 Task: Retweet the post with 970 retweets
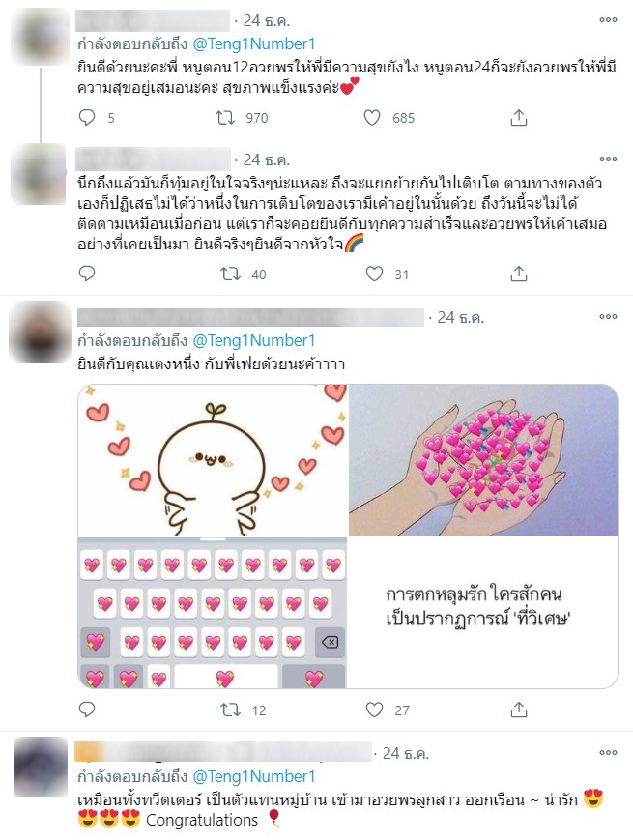225,117
